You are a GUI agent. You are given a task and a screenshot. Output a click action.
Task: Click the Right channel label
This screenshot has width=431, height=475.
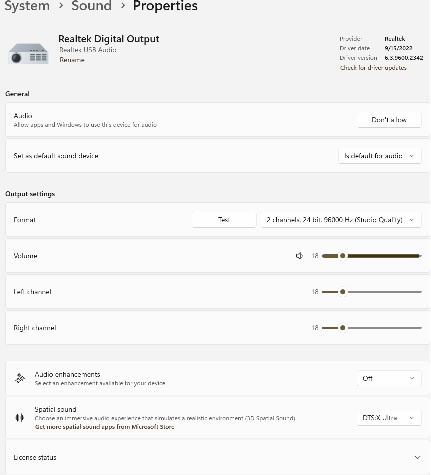(x=35, y=328)
